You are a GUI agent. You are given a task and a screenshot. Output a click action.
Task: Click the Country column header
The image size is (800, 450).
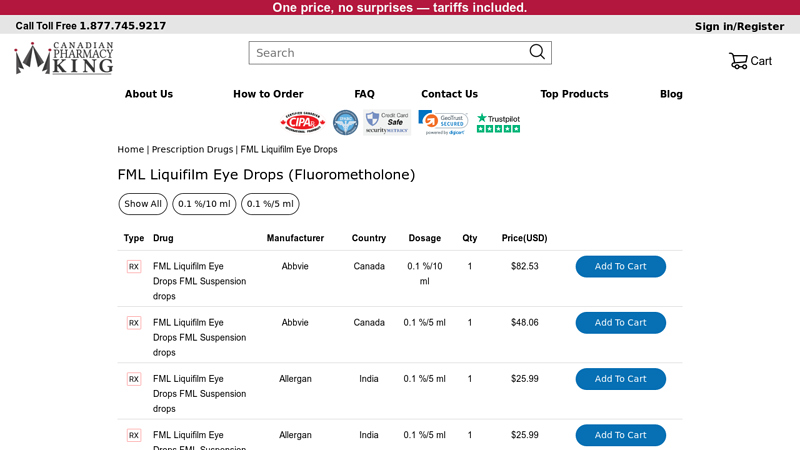369,238
